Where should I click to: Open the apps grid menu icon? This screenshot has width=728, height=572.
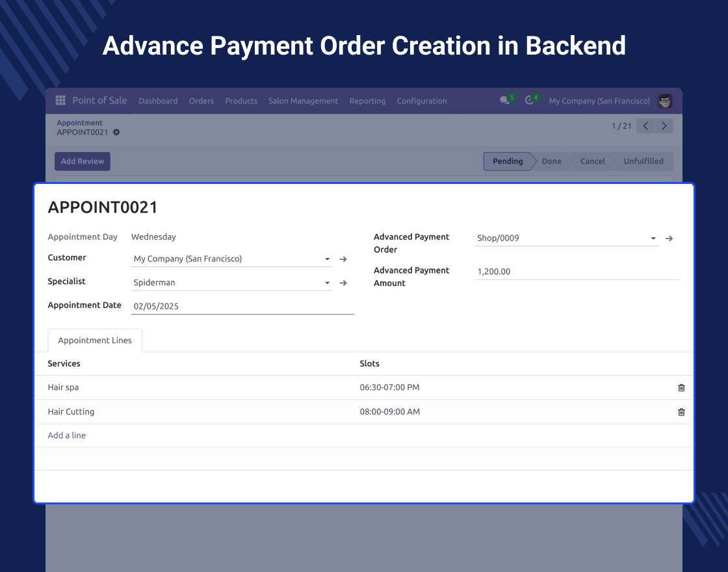(x=60, y=100)
